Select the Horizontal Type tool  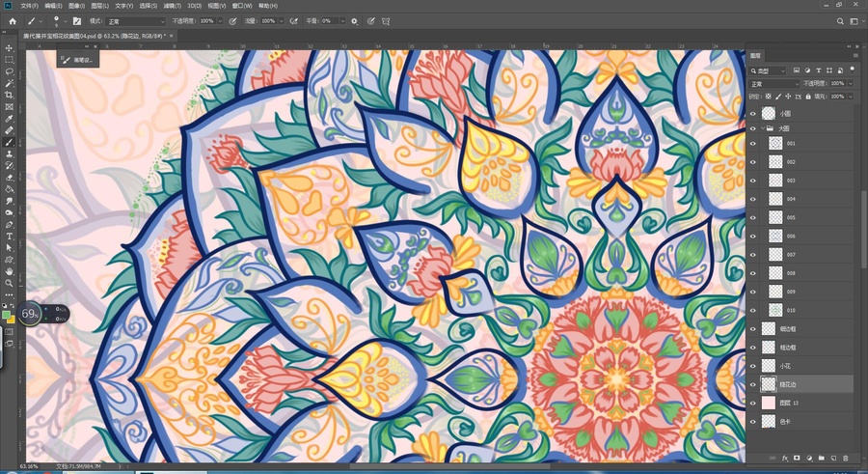coord(9,237)
